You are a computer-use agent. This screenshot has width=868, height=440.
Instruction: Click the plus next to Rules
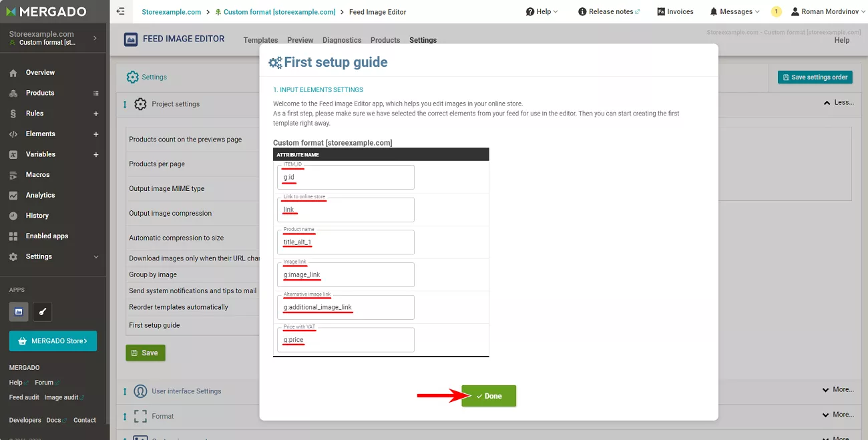pos(96,114)
